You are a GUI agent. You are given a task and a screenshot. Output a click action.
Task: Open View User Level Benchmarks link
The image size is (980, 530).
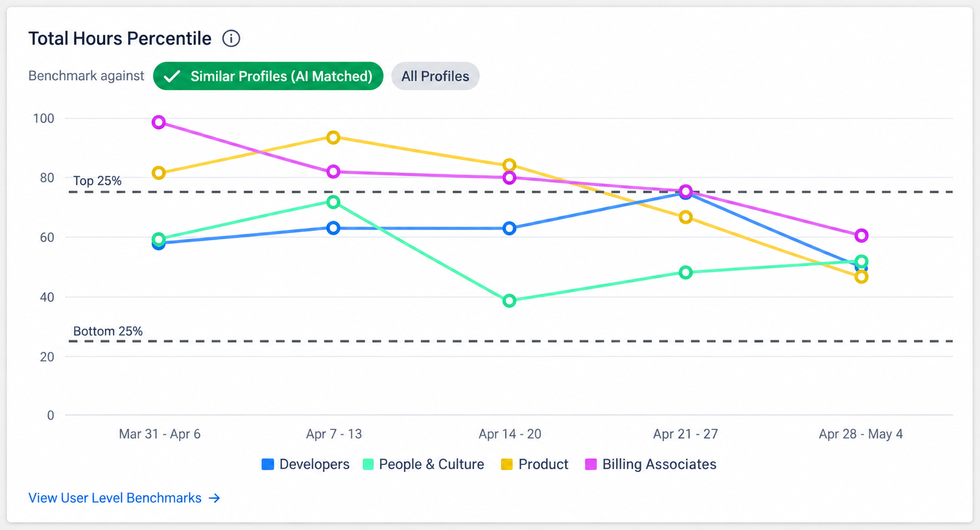click(x=125, y=498)
